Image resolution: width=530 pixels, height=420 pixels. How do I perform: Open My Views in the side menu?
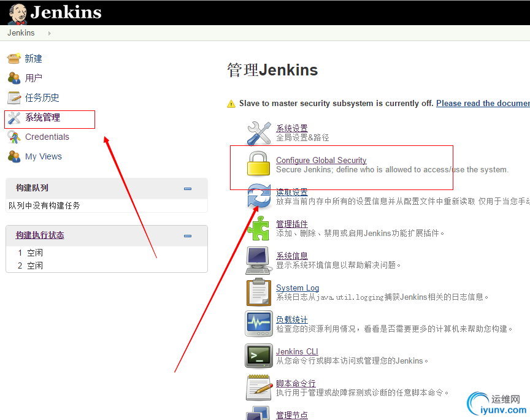click(x=44, y=156)
